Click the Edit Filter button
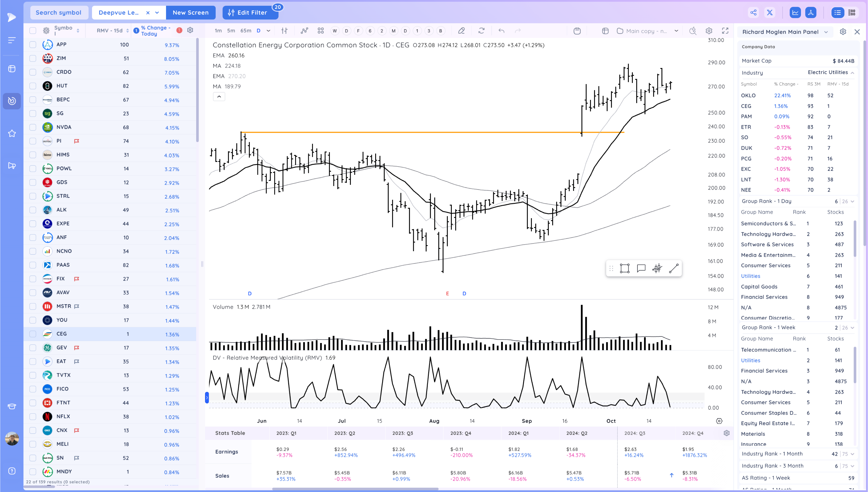This screenshot has height=492, width=868. [248, 13]
